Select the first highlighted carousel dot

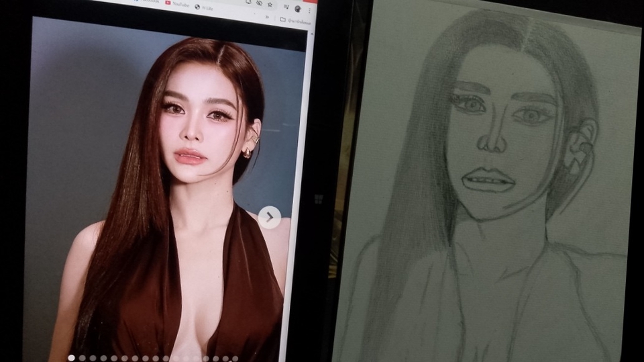72,358
